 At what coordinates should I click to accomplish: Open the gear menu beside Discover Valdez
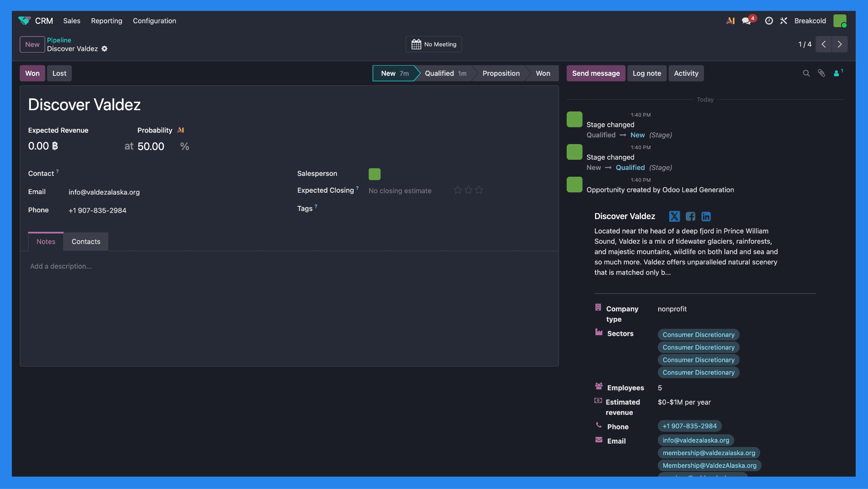104,49
